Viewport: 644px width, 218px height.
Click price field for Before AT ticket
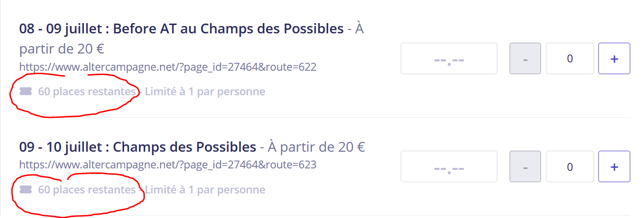[x=449, y=58]
